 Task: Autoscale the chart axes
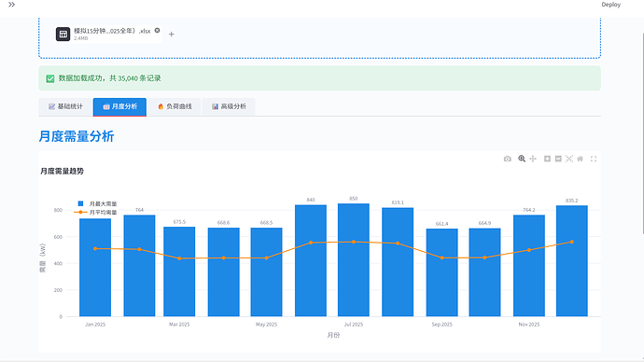tap(568, 159)
